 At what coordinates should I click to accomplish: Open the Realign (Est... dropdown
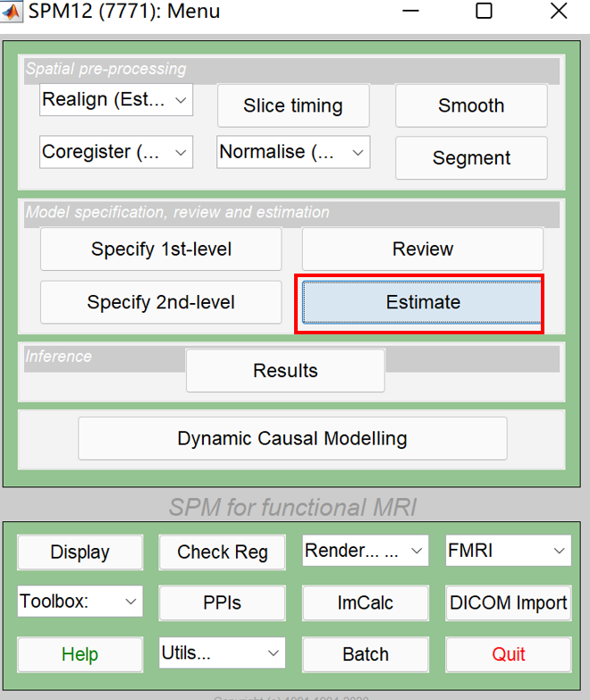pyautogui.click(x=116, y=100)
